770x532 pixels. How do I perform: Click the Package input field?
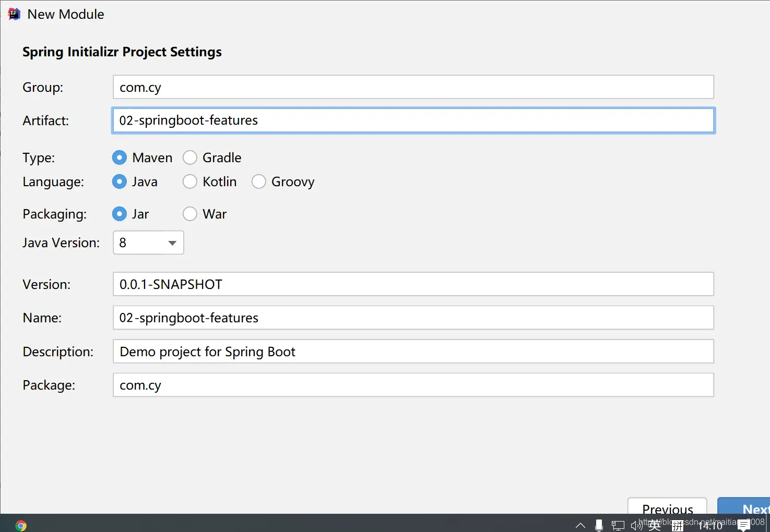[x=413, y=385]
